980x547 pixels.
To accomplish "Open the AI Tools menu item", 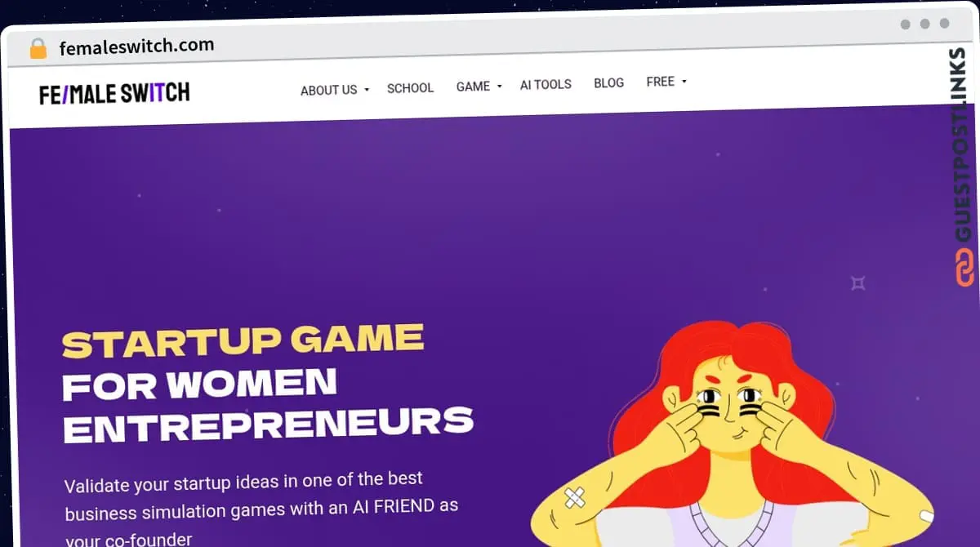I will [x=546, y=84].
